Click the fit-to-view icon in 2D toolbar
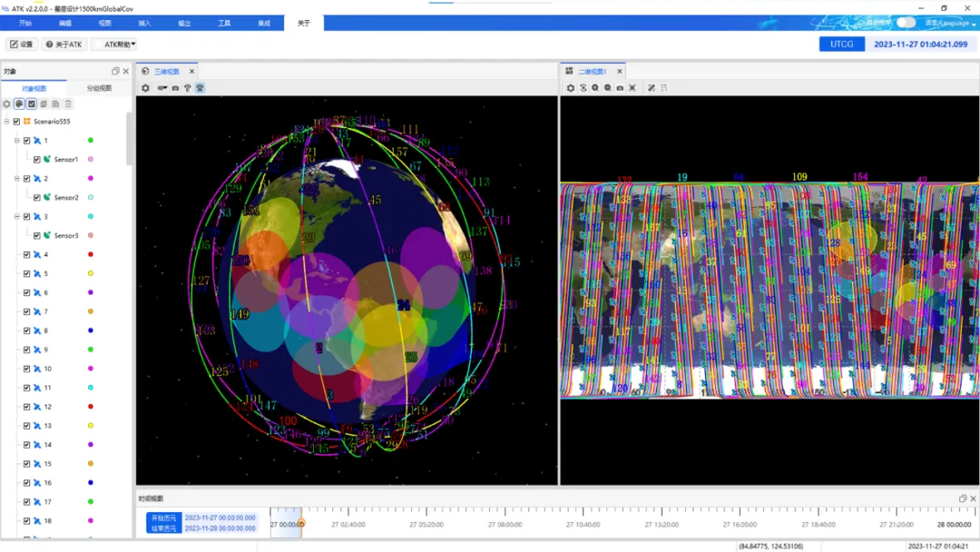Image resolution: width=980 pixels, height=552 pixels. pyautogui.click(x=632, y=88)
